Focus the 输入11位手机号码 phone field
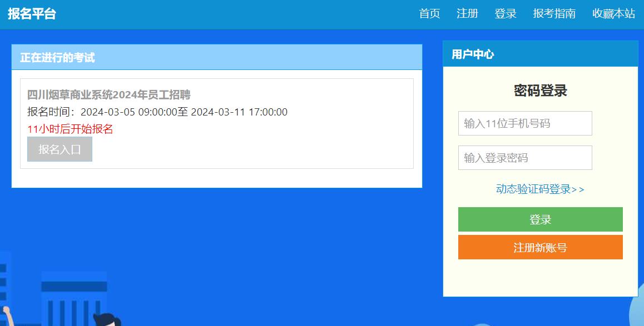The width and height of the screenshot is (644, 326). pyautogui.click(x=525, y=123)
